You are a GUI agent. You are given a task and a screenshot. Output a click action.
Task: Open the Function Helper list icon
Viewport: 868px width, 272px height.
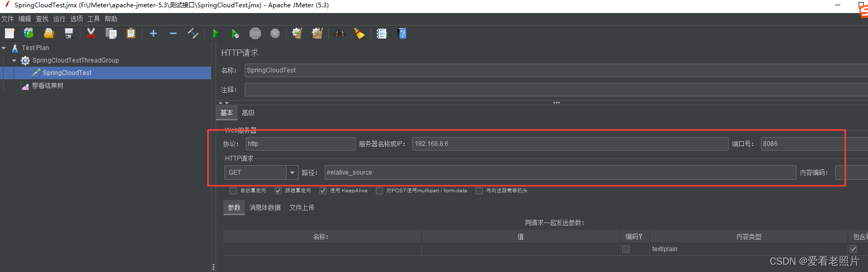[382, 33]
